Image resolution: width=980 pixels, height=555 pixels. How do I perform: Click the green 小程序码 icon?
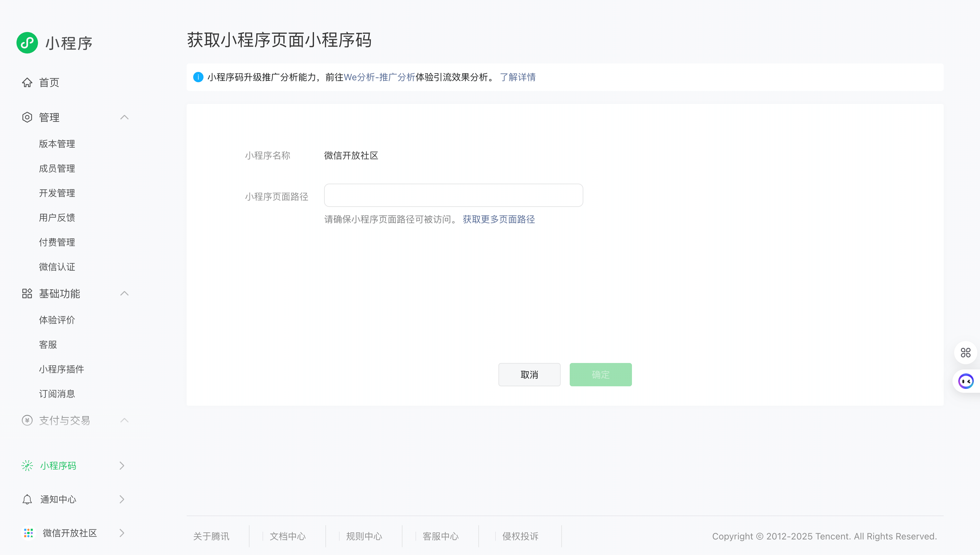(27, 465)
